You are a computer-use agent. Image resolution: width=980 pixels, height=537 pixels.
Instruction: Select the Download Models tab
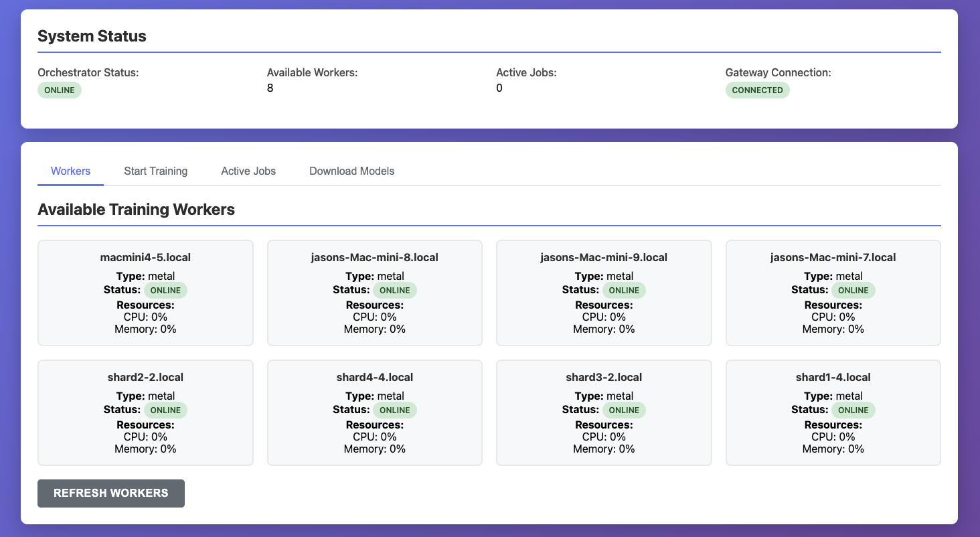[x=351, y=171]
